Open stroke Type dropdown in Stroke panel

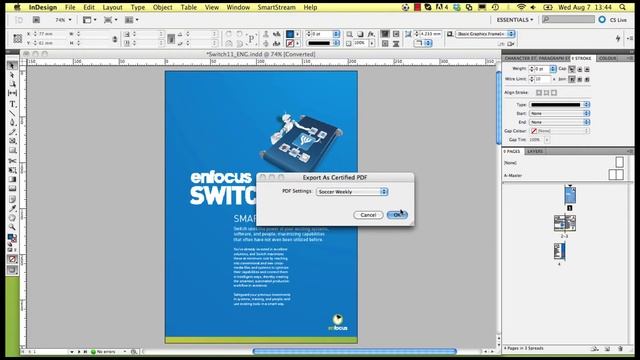pos(560,104)
